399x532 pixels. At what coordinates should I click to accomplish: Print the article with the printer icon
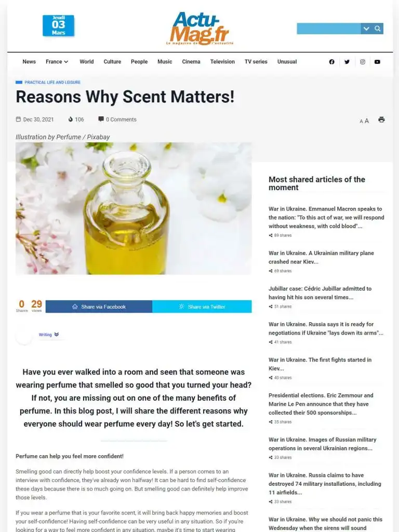tap(381, 119)
